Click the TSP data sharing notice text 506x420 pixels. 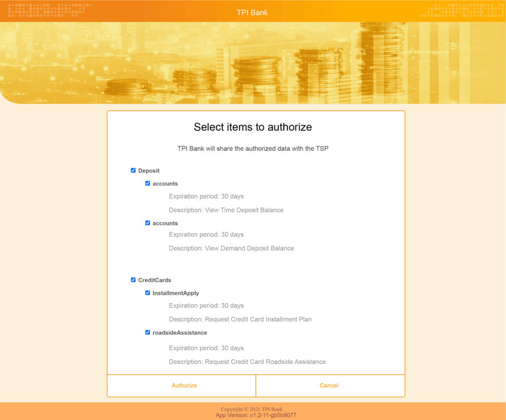coord(253,148)
